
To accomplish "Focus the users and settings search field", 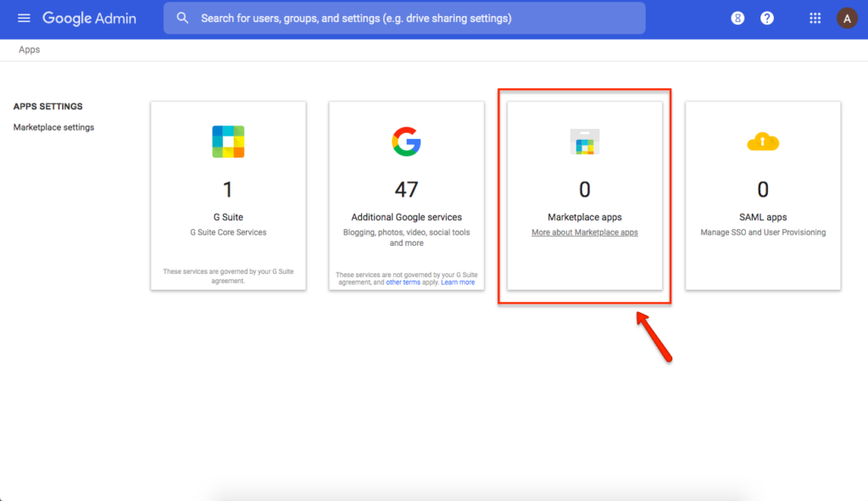I will coord(404,19).
